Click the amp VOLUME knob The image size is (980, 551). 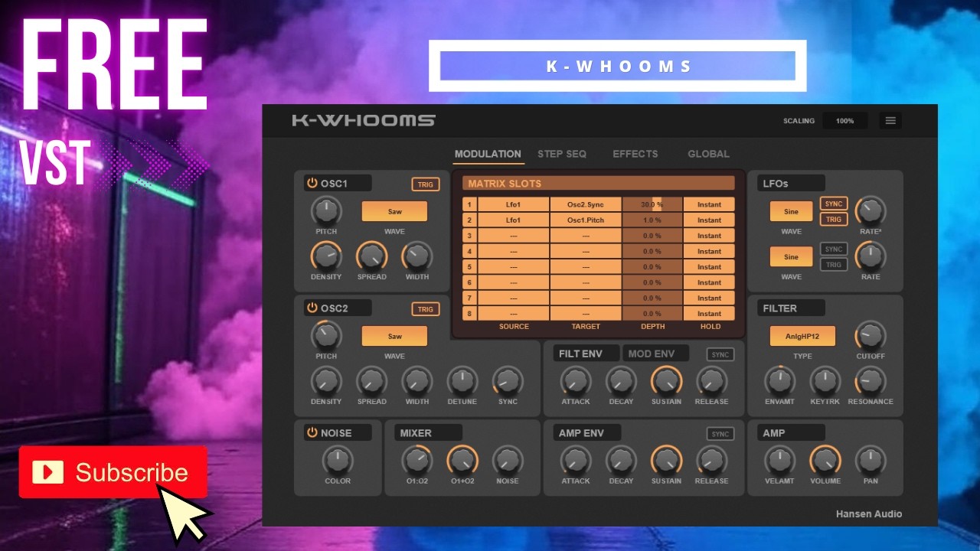[x=825, y=460]
